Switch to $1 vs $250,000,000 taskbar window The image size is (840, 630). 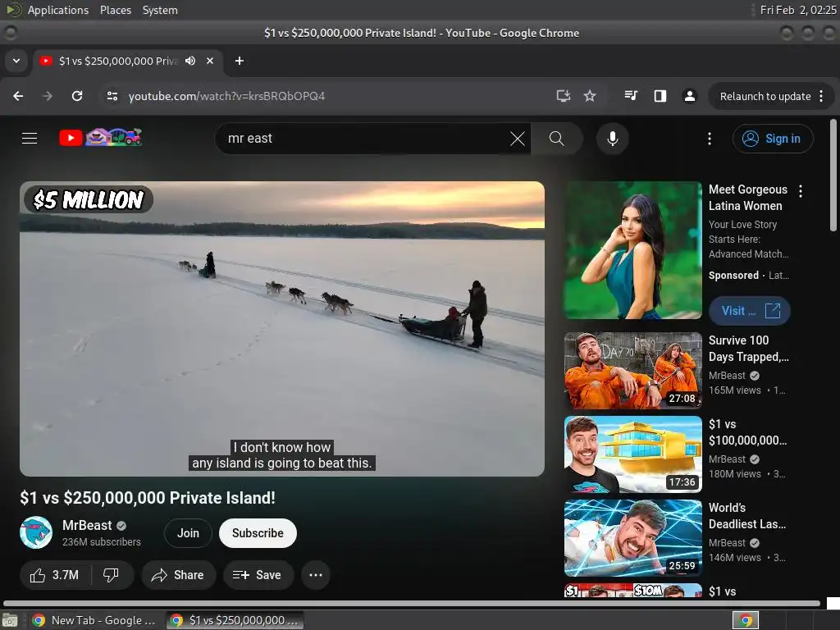click(235, 620)
